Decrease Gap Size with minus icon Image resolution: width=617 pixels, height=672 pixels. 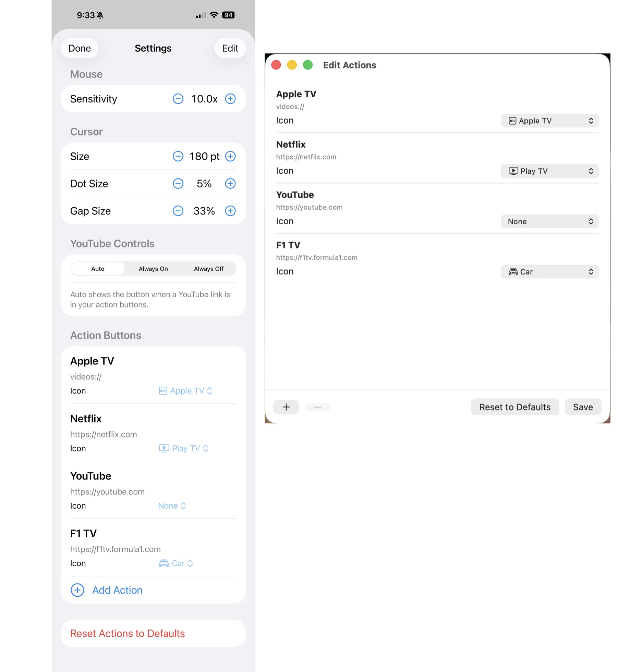tap(178, 211)
